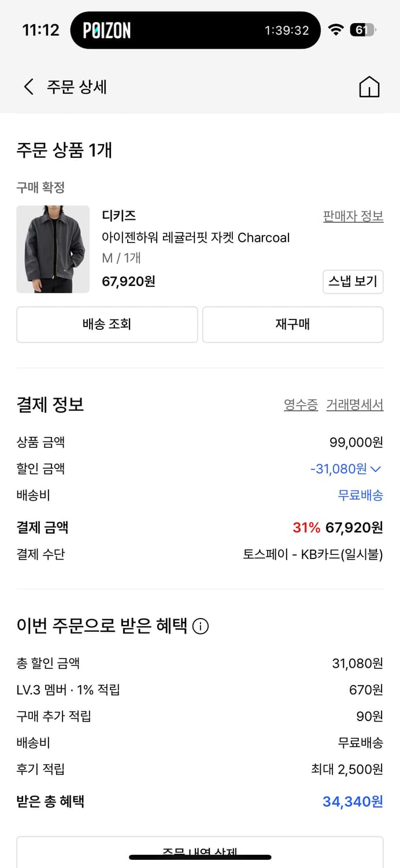The height and width of the screenshot is (868, 400).
Task: Tap the Wi-Fi icon in the status bar
Action: coord(337,30)
